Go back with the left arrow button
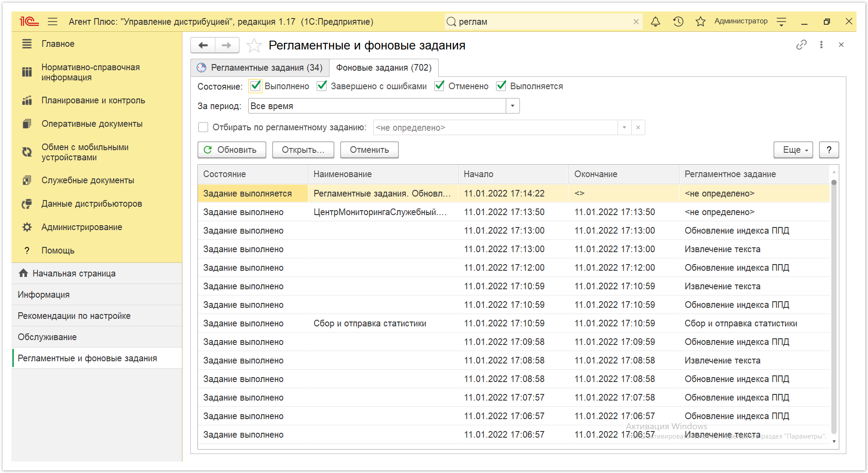 point(203,45)
